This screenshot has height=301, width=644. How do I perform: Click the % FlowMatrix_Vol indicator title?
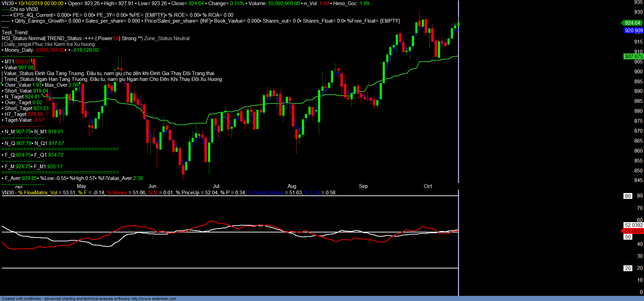38,193
